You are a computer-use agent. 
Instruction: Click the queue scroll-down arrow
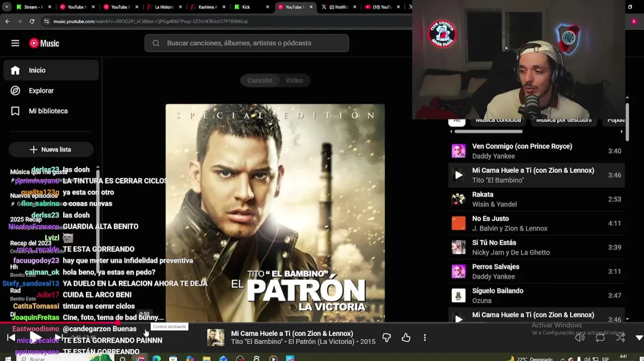[x=627, y=319]
